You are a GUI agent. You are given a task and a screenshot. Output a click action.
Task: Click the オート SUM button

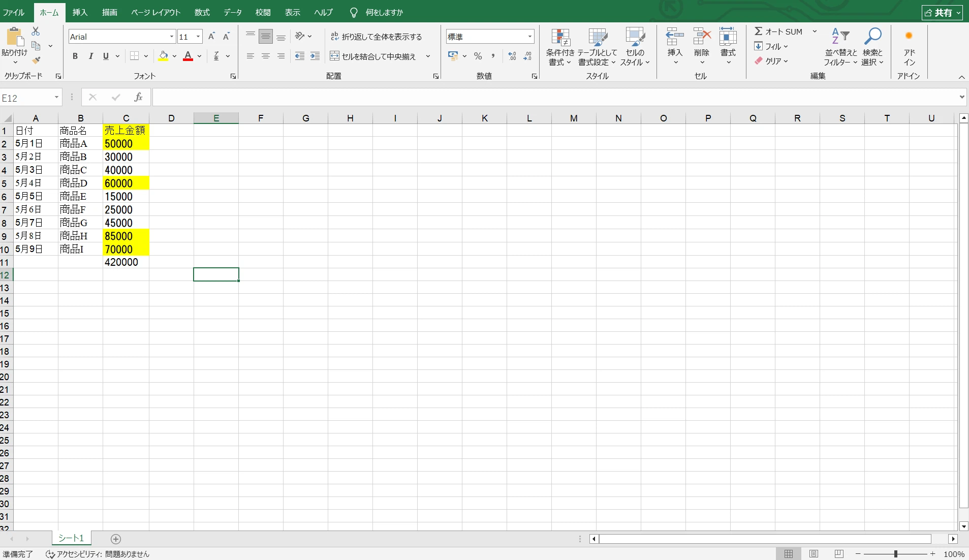[x=778, y=32]
